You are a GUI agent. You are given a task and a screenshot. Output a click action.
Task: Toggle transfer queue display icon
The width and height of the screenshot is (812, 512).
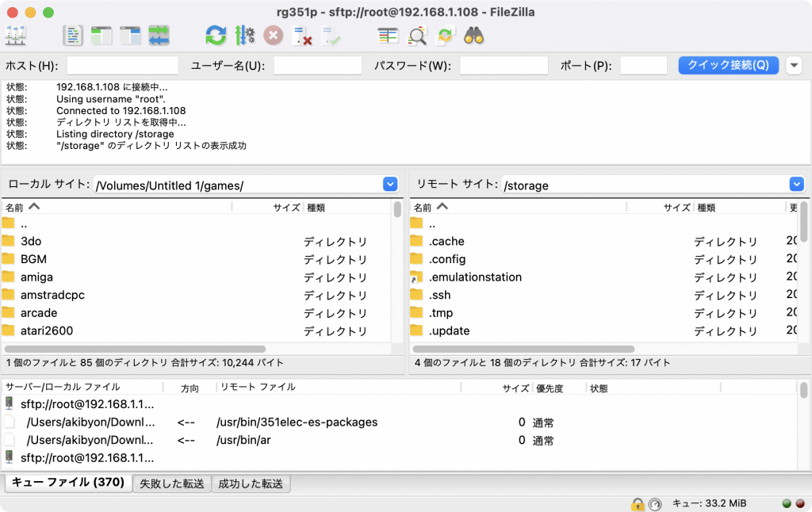[x=159, y=36]
